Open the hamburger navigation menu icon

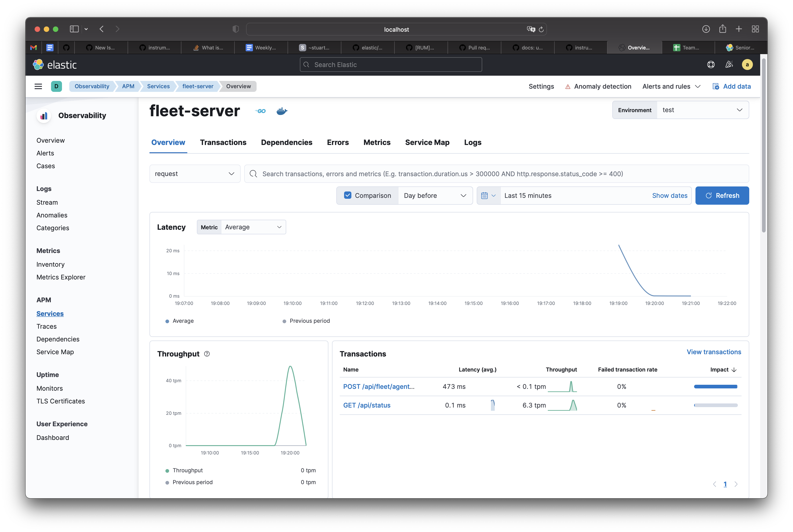pyautogui.click(x=38, y=86)
